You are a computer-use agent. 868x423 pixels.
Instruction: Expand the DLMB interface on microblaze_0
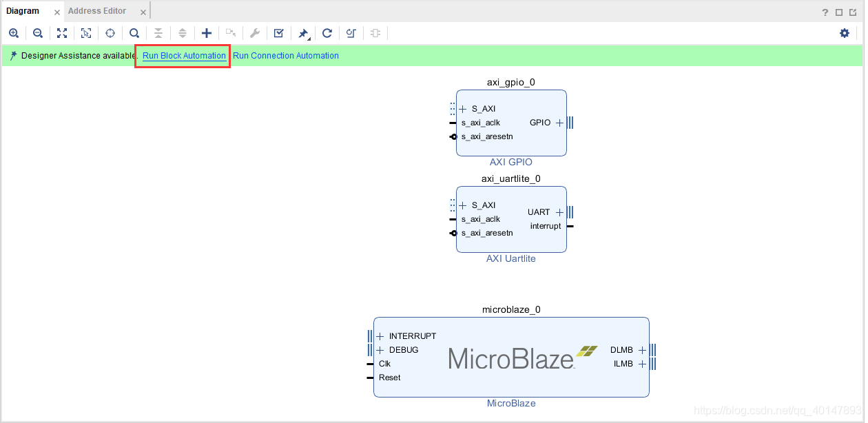[642, 349]
